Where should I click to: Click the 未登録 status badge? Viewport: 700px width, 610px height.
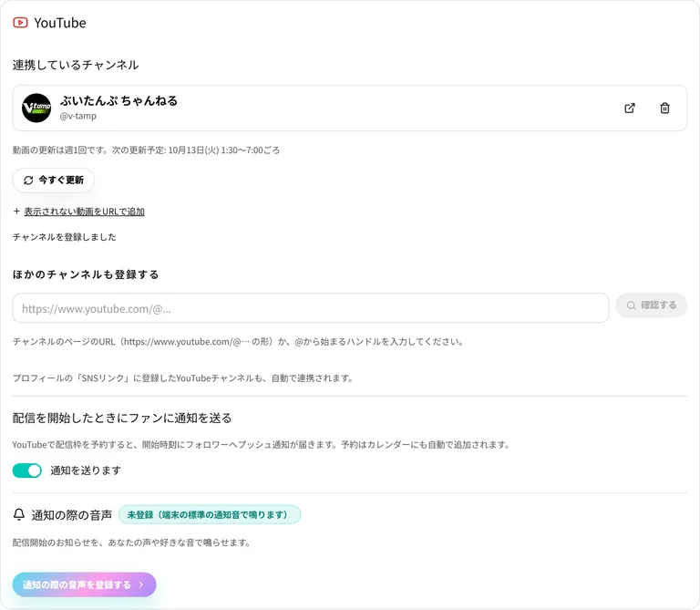[210, 514]
